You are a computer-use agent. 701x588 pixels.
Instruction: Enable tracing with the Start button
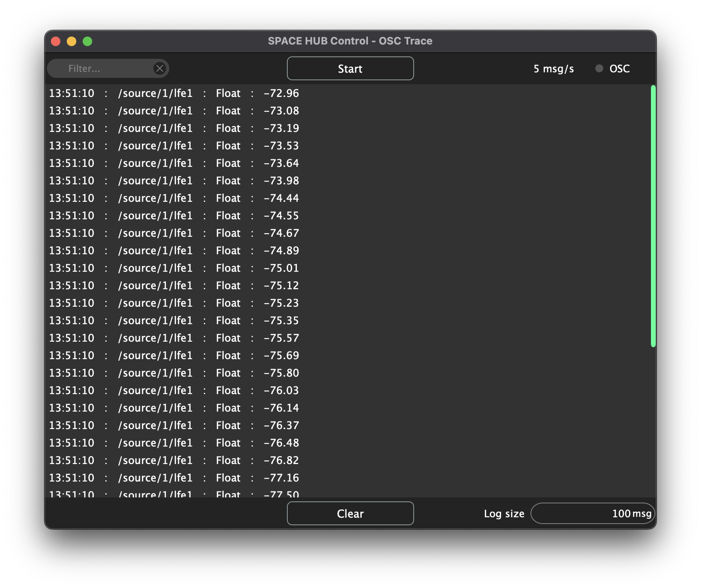tap(350, 68)
